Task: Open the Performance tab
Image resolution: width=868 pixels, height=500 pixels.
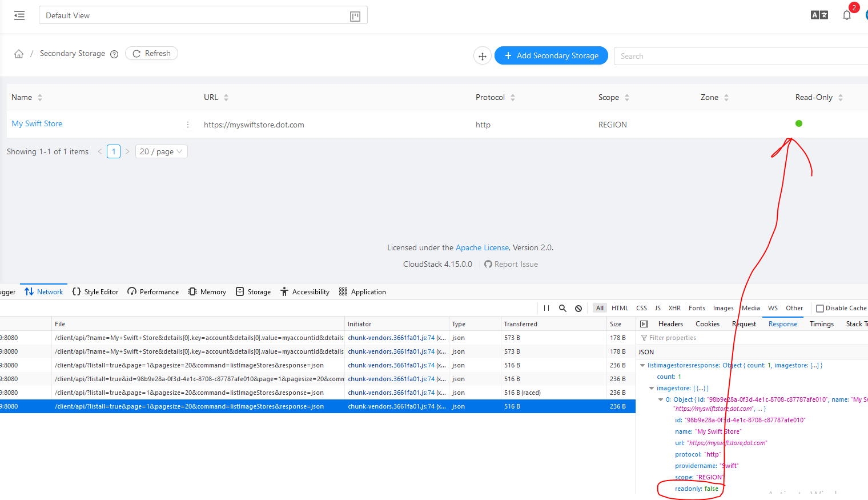Action: pos(153,292)
